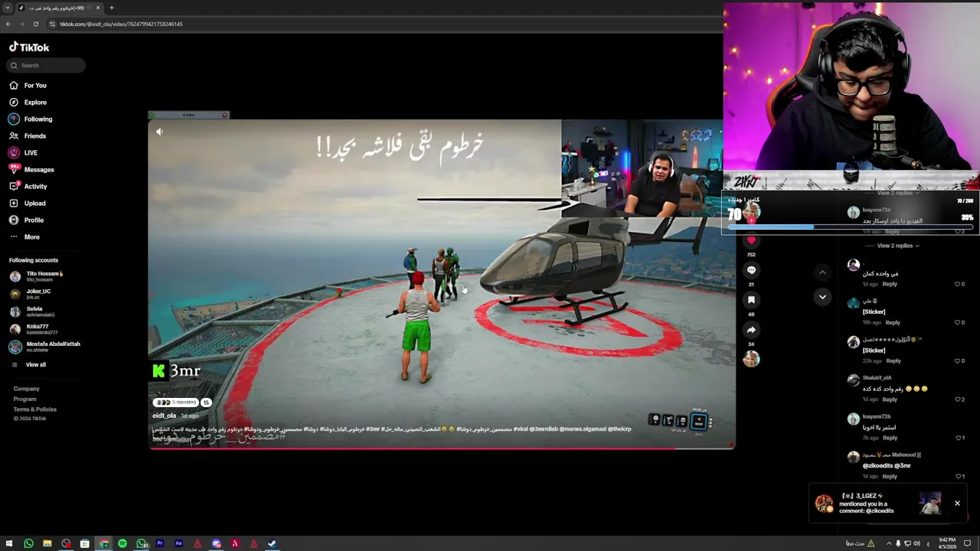Go to next video with down chevron
The width and height of the screenshot is (980, 551).
point(822,297)
